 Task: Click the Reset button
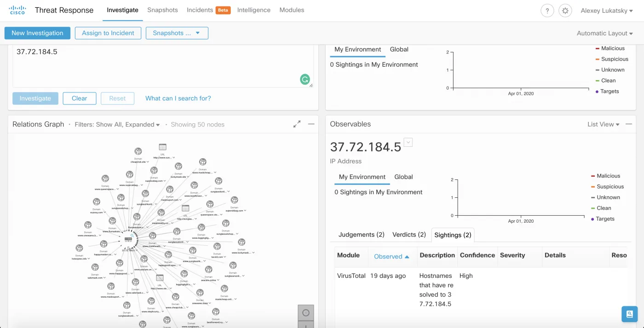point(117,98)
